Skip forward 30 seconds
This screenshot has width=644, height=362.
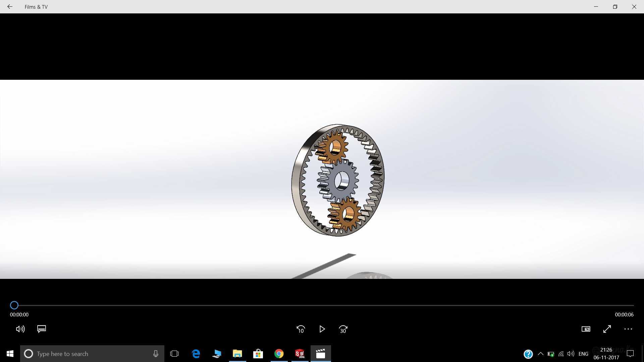[x=343, y=329]
